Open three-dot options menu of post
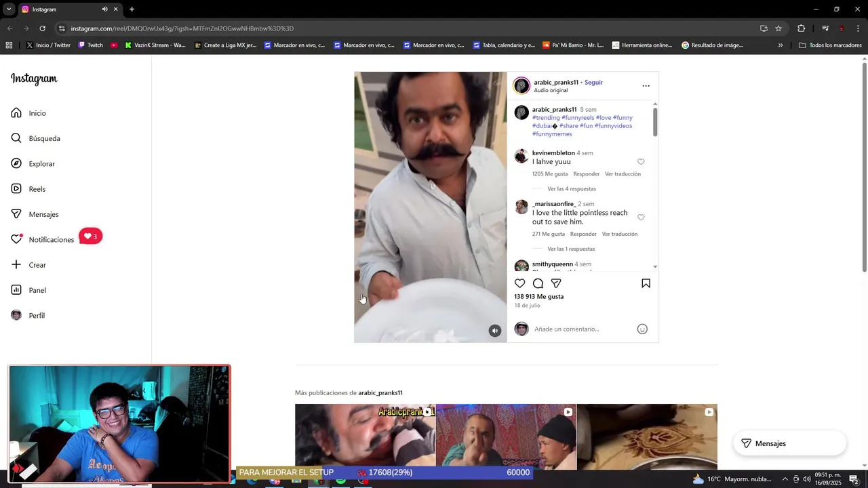 pyautogui.click(x=646, y=86)
